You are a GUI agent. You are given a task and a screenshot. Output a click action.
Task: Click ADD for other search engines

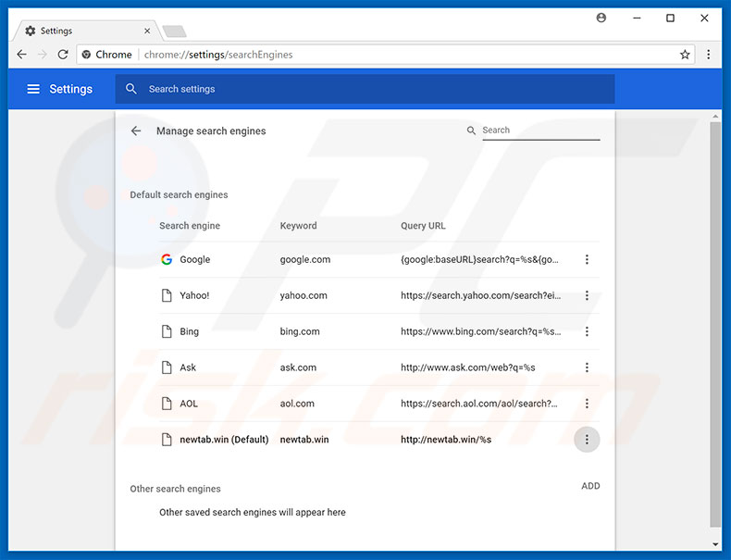[590, 486]
